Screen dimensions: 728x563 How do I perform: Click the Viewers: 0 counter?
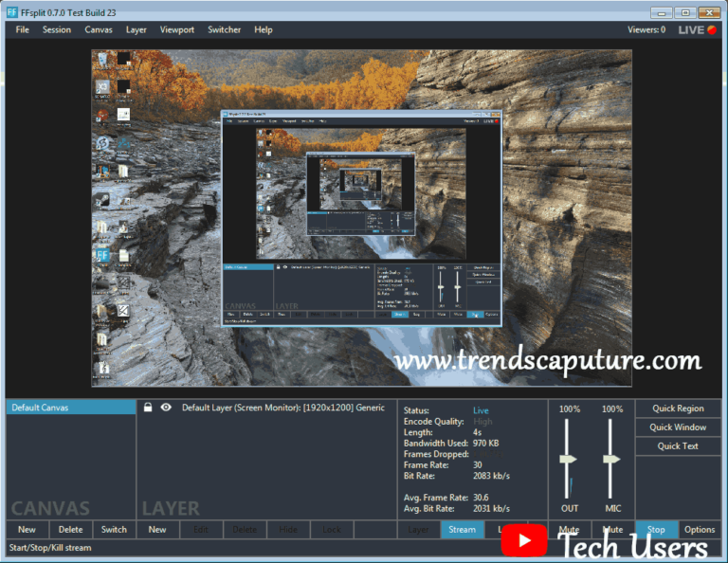coord(646,29)
